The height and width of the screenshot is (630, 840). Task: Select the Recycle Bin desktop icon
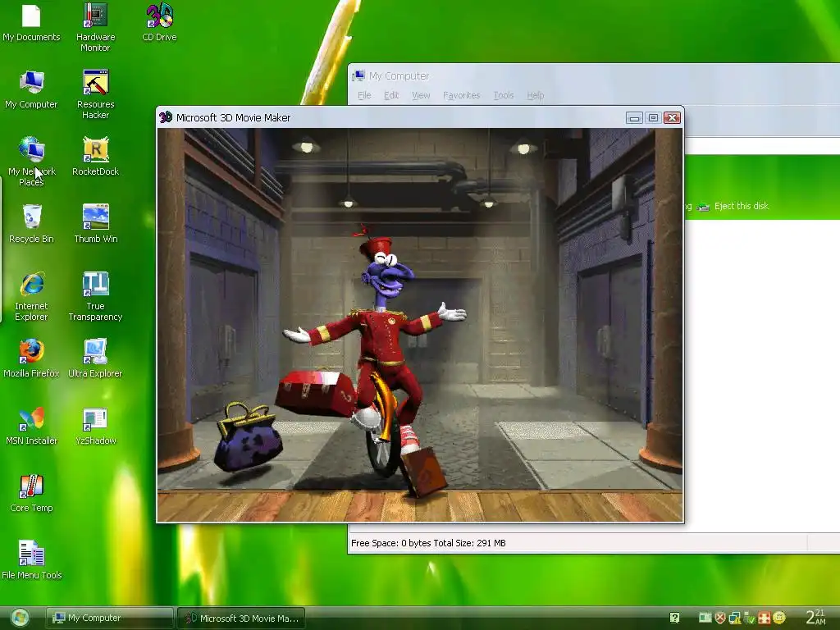[x=31, y=224]
